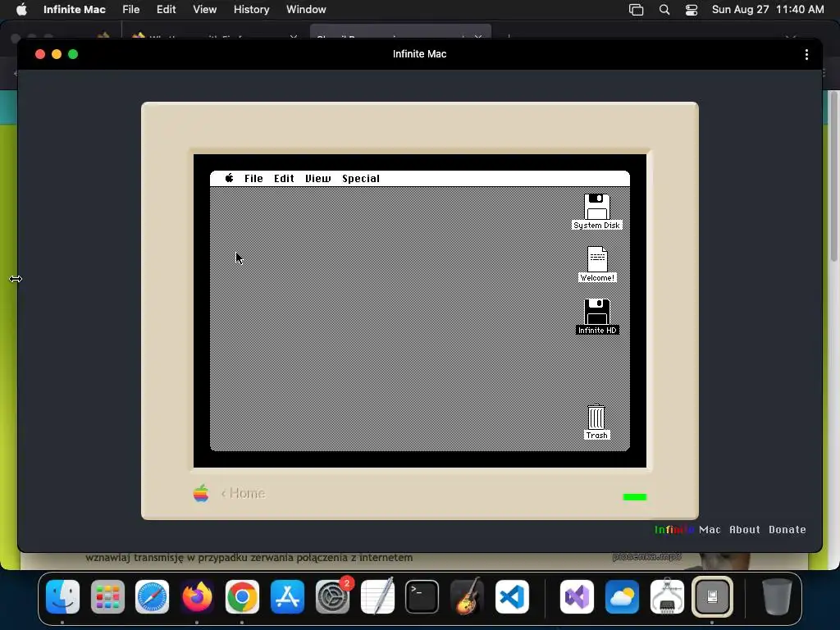Open Spotlight search in menu bar
Image resolution: width=840 pixels, height=630 pixels.
(x=664, y=10)
